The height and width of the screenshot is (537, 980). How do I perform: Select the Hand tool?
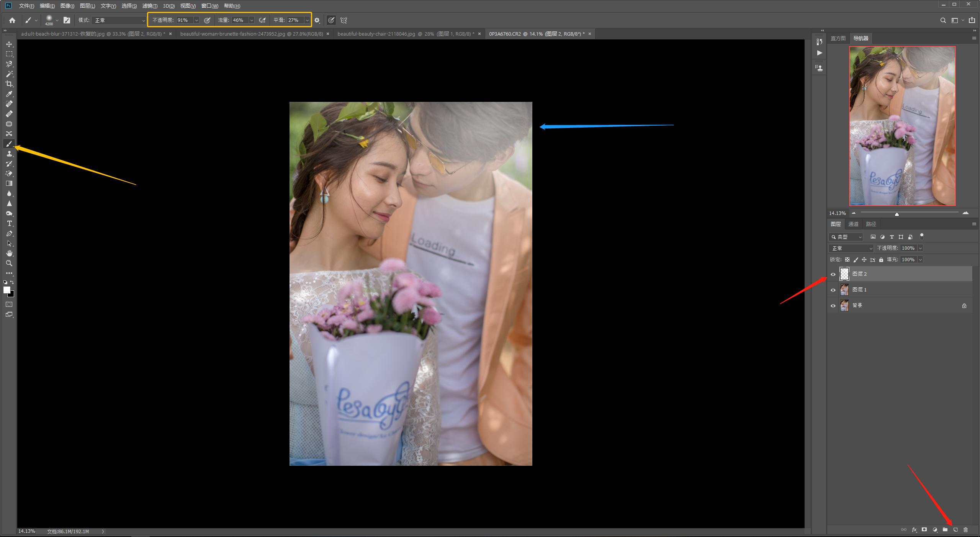pyautogui.click(x=9, y=253)
